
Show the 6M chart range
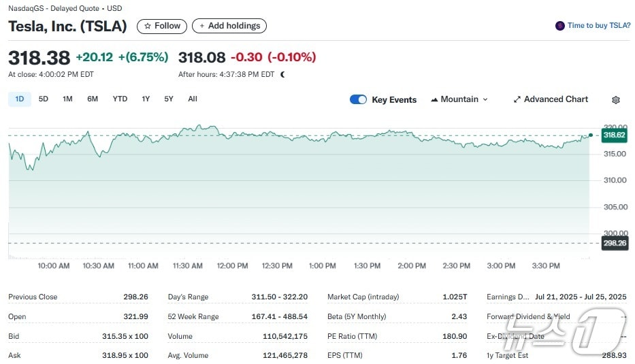93,99
